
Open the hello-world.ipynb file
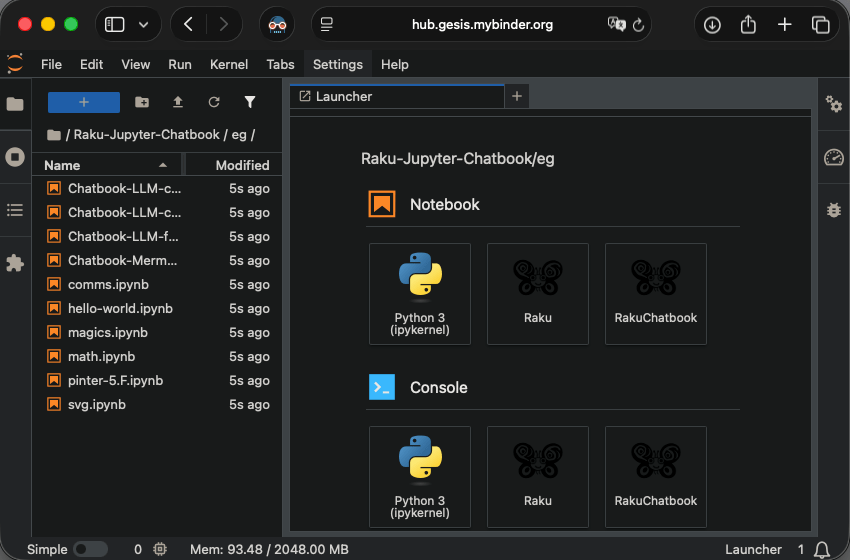pyautogui.click(x=120, y=308)
